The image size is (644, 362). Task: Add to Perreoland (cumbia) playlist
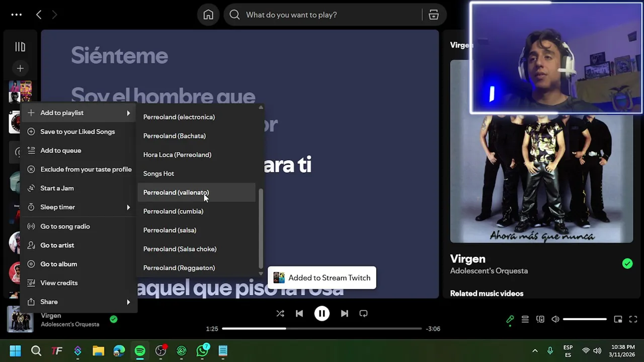(x=196, y=211)
